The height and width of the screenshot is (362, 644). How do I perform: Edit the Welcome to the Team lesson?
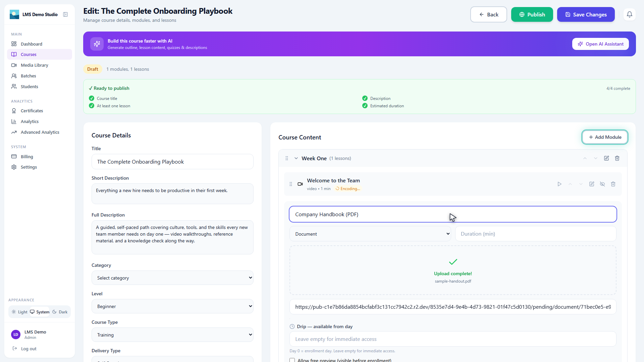(592, 184)
